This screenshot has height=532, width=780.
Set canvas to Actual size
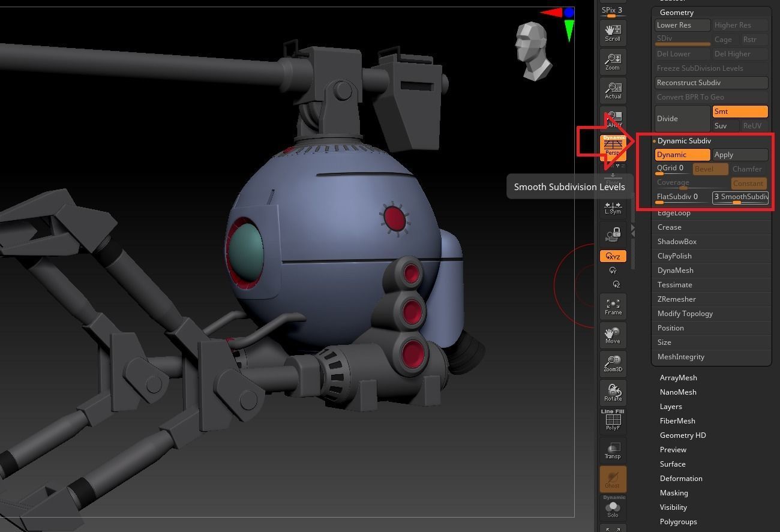click(613, 91)
